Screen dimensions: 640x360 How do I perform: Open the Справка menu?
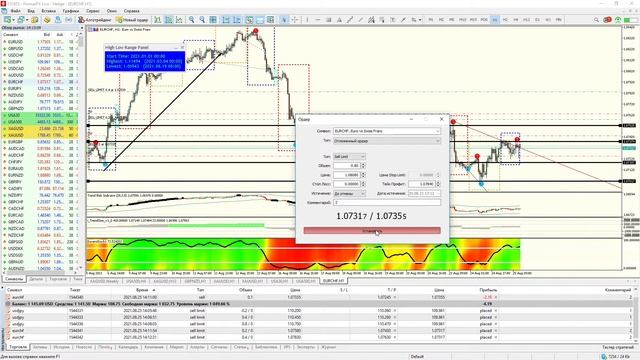[131, 11]
